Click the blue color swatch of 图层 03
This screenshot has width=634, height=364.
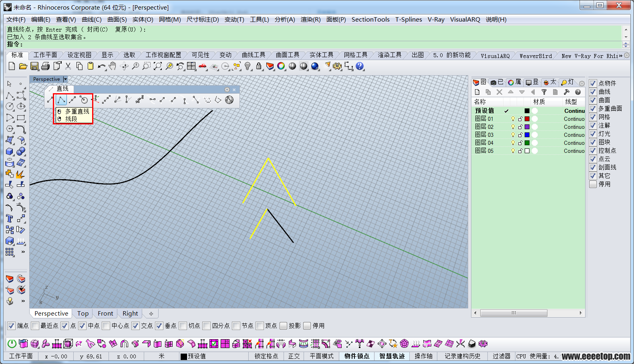tap(527, 135)
